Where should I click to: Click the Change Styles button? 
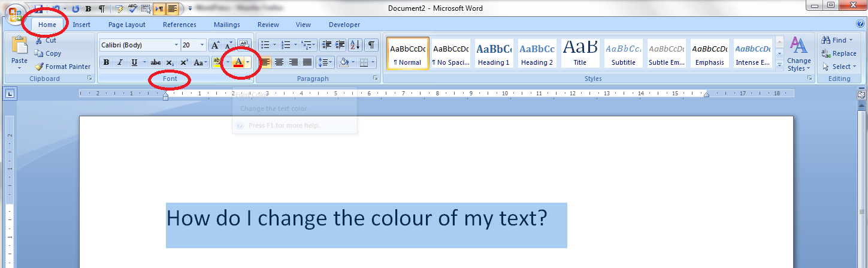pos(799,54)
